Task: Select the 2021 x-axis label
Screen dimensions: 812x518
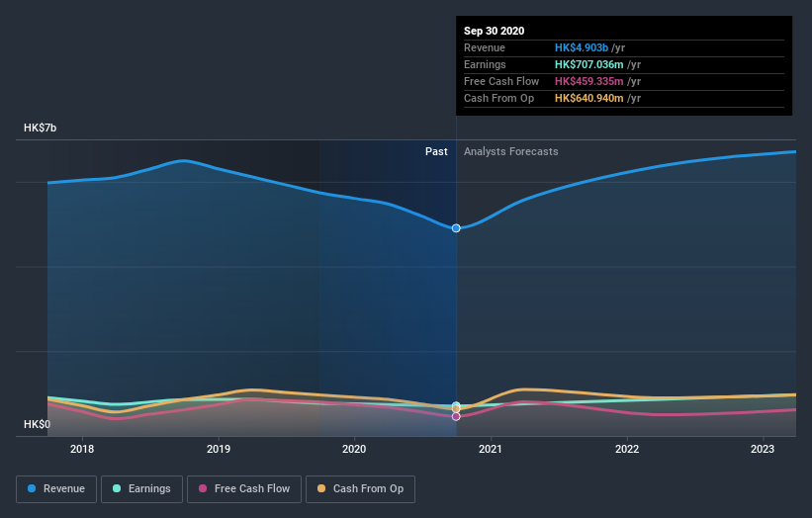Action: click(491, 449)
